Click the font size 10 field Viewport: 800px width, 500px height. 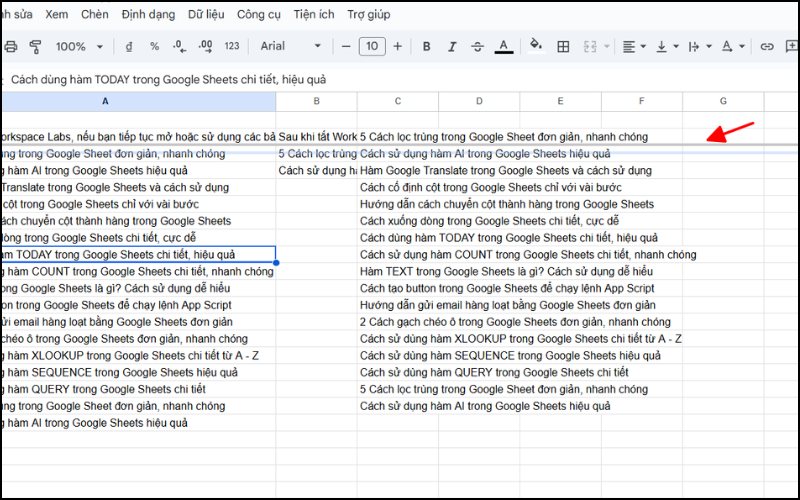[x=372, y=46]
